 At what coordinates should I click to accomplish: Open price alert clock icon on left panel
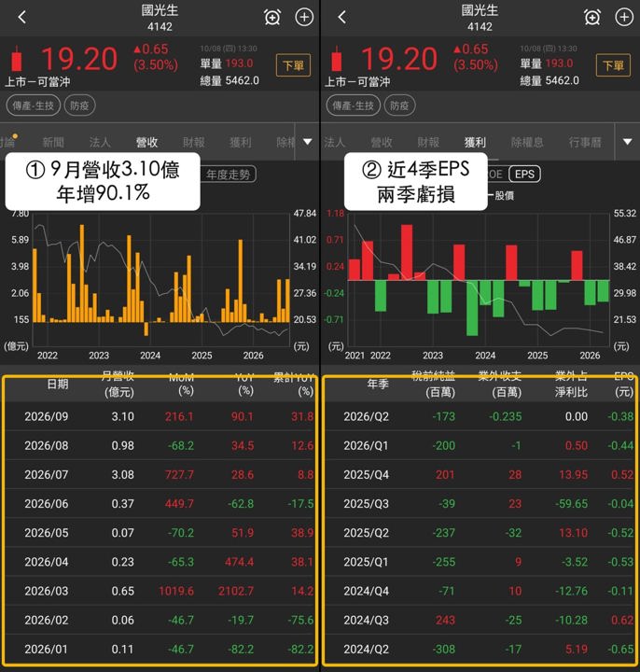click(x=272, y=18)
